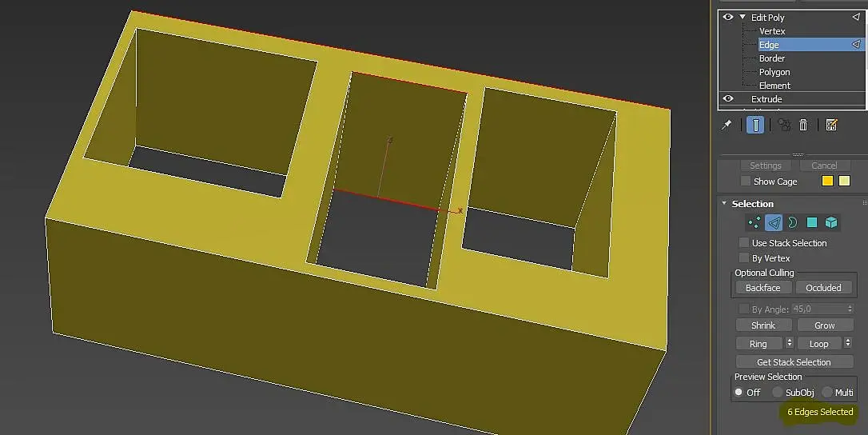Toggle Extrude modifier visibility eye
The width and height of the screenshot is (868, 435).
[728, 98]
